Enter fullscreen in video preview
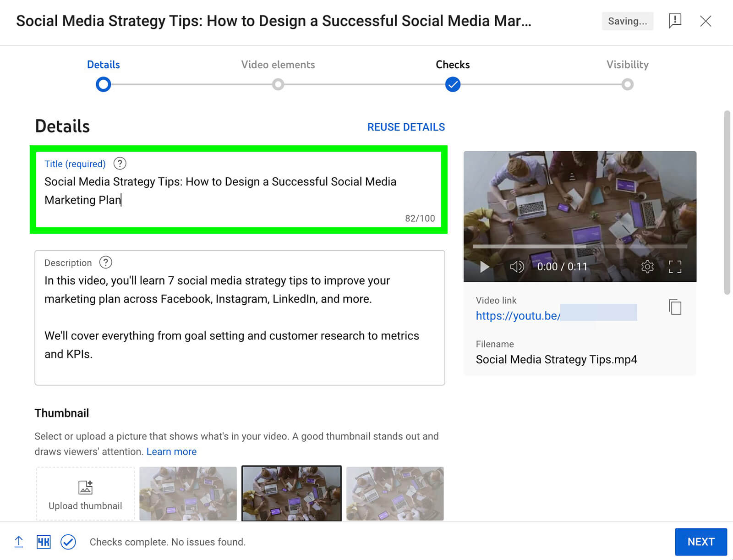This screenshot has width=733, height=560. click(675, 267)
